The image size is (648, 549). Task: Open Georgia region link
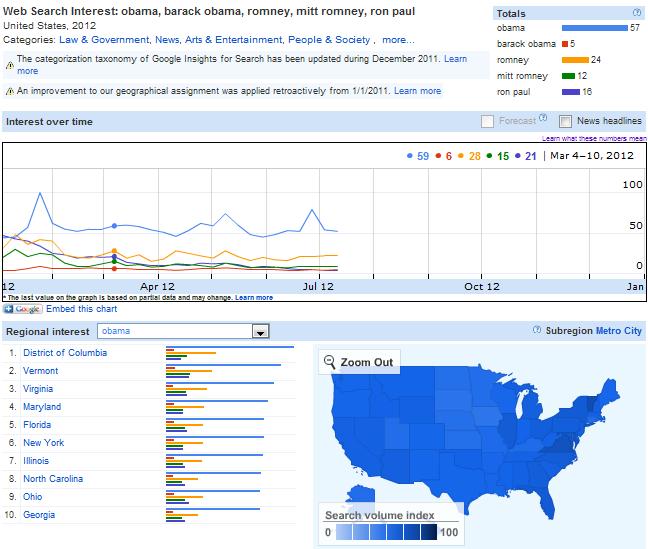pos(39,515)
